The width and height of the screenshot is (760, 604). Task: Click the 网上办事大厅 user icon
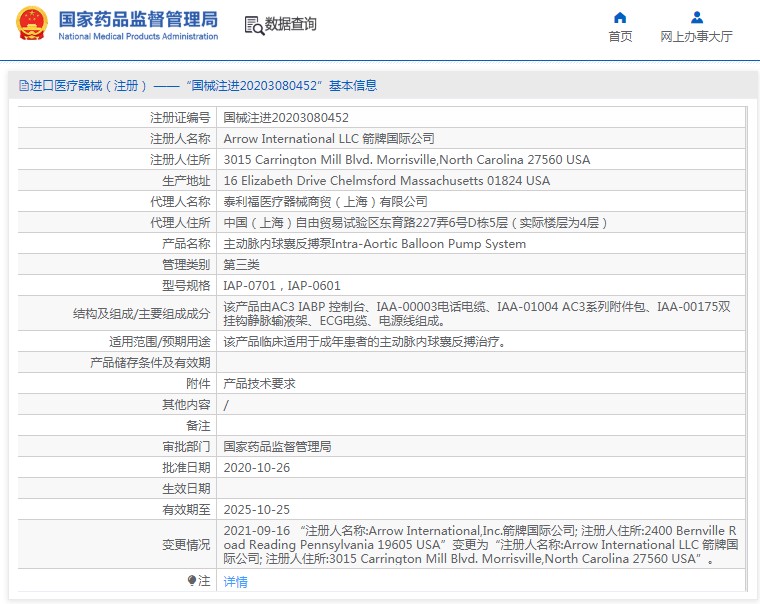coord(697,18)
